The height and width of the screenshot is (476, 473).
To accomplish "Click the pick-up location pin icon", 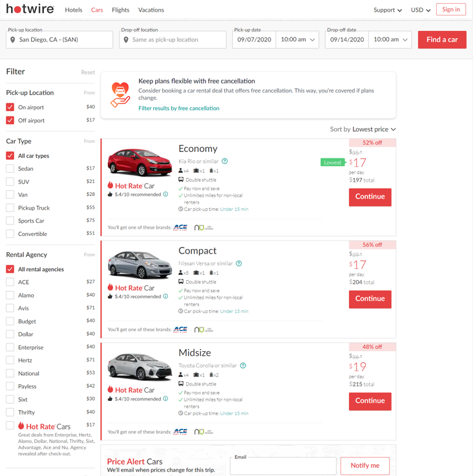I will click(13, 39).
